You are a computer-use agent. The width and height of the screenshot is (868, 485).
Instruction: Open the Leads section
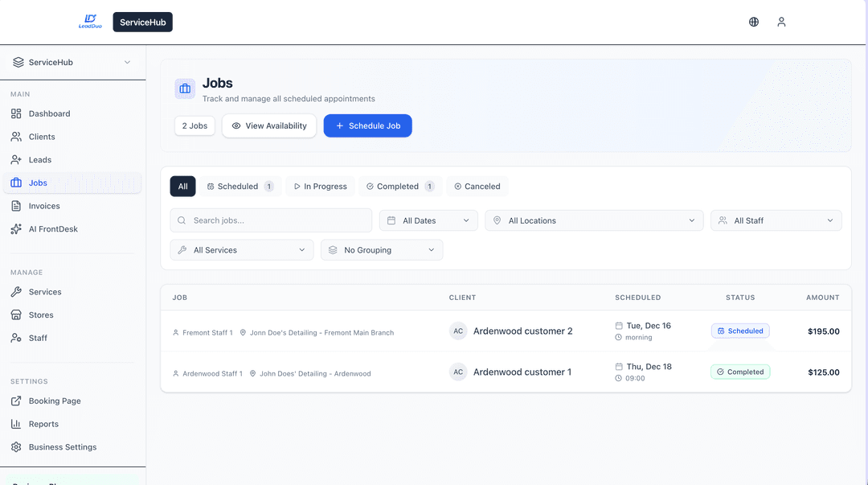coord(18,159)
